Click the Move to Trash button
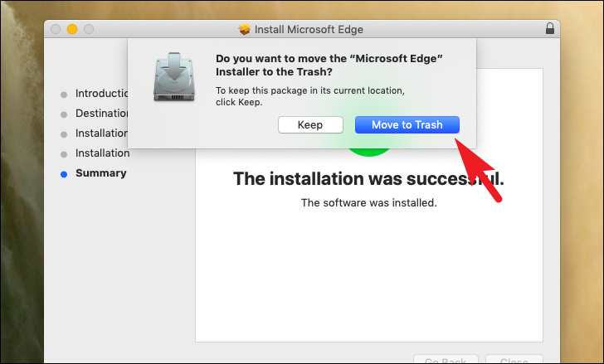604x364 pixels. click(407, 125)
